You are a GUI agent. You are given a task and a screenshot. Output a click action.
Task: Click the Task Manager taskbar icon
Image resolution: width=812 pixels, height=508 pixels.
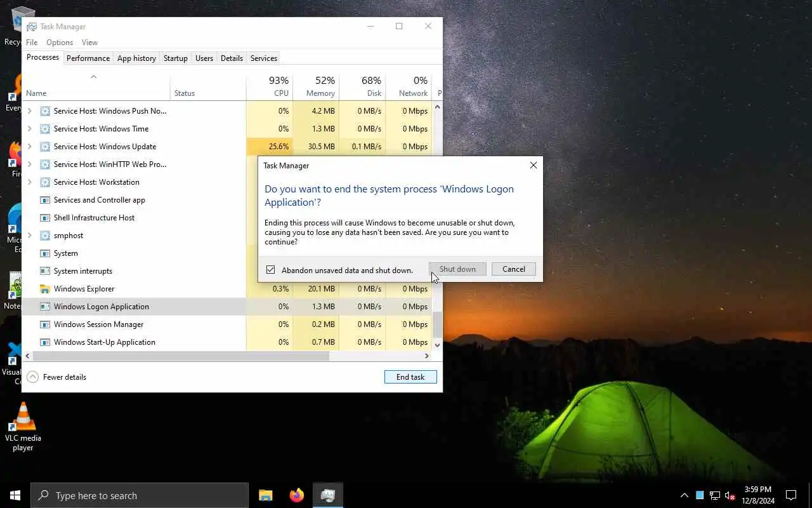click(x=328, y=495)
